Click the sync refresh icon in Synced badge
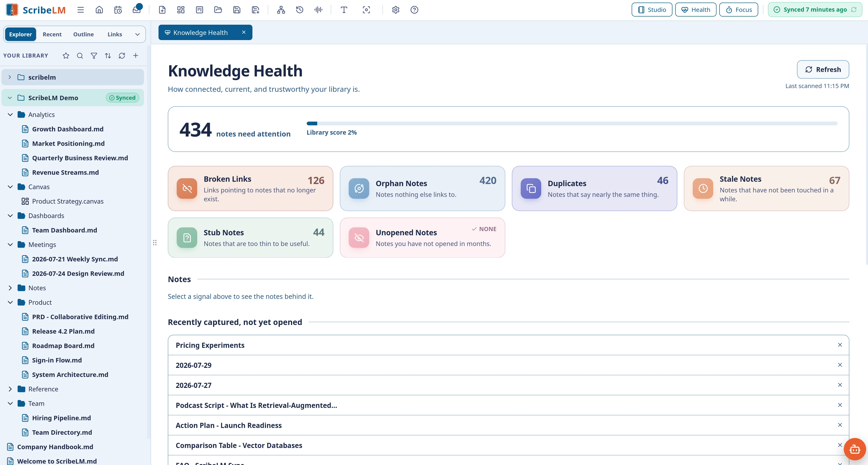 click(x=854, y=10)
